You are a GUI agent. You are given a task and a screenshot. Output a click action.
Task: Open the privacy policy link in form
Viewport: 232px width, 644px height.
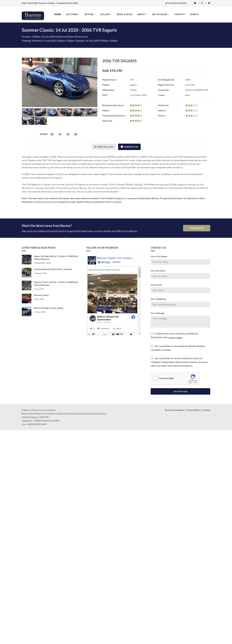point(175,337)
